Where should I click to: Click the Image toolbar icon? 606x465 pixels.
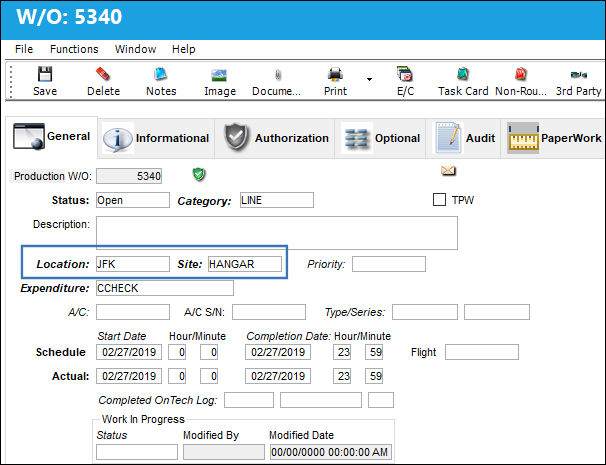[x=219, y=75]
